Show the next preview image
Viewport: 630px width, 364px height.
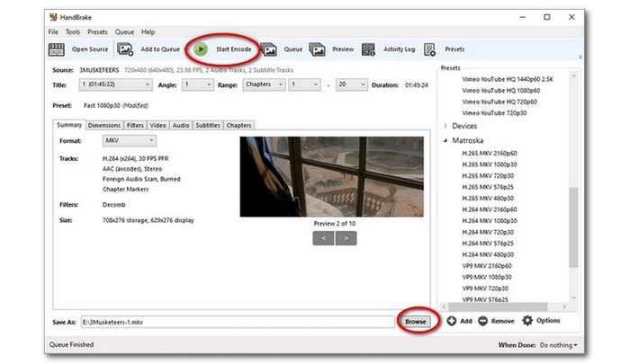click(x=346, y=238)
